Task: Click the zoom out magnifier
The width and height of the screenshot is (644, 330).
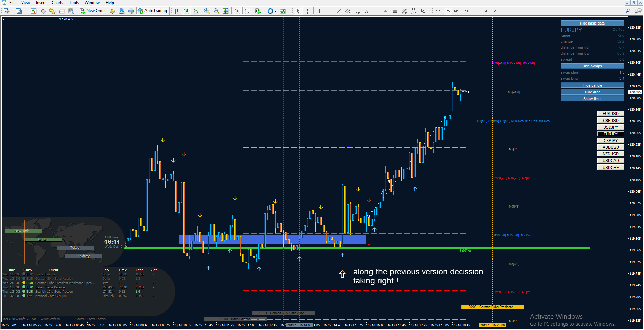Action: click(x=216, y=11)
